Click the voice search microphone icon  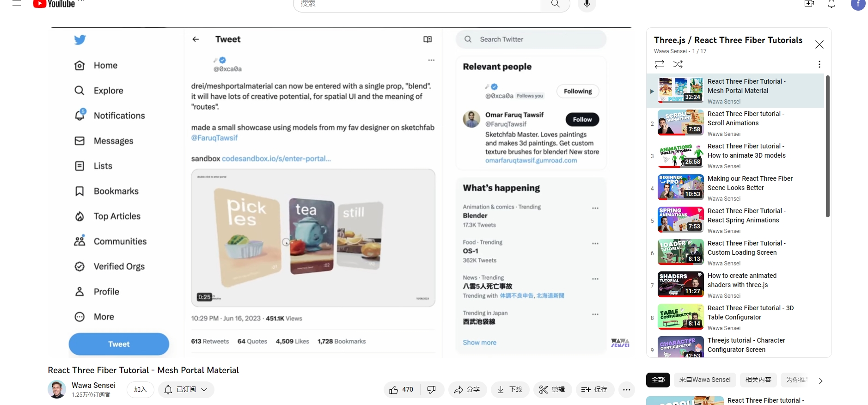coord(587,4)
